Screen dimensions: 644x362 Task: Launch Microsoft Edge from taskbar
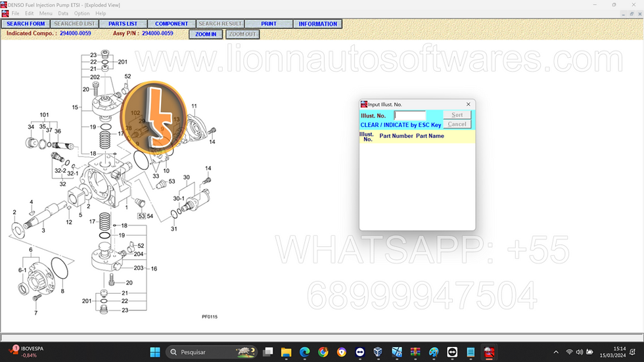point(305,352)
